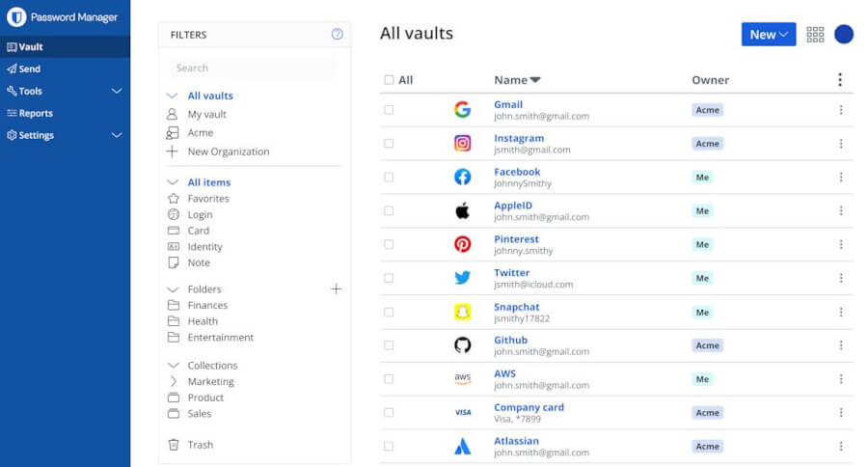Image resolution: width=868 pixels, height=467 pixels.
Task: Select the Twitter row checkbox
Action: coord(389,278)
